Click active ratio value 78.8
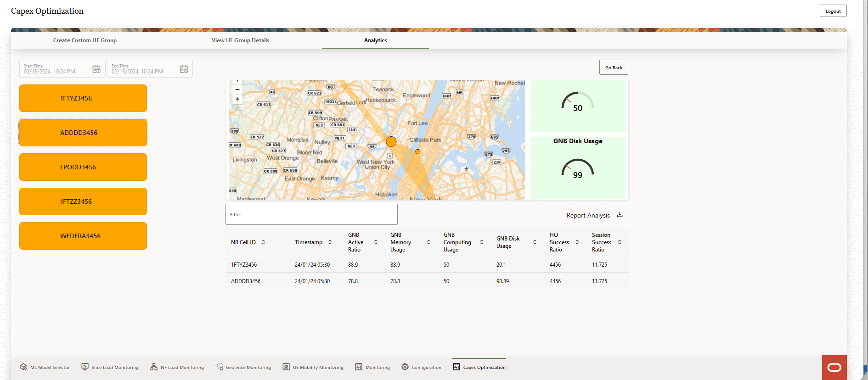 click(353, 281)
